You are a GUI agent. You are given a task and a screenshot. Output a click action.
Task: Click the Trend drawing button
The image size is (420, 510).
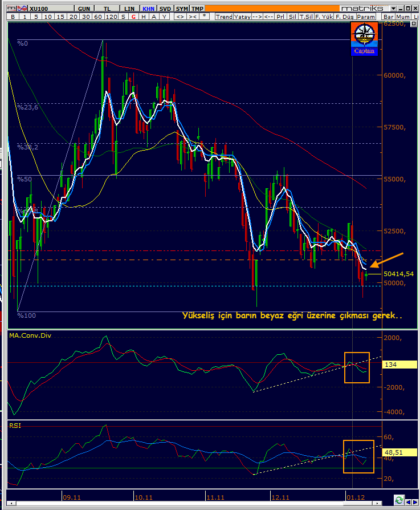click(224, 17)
